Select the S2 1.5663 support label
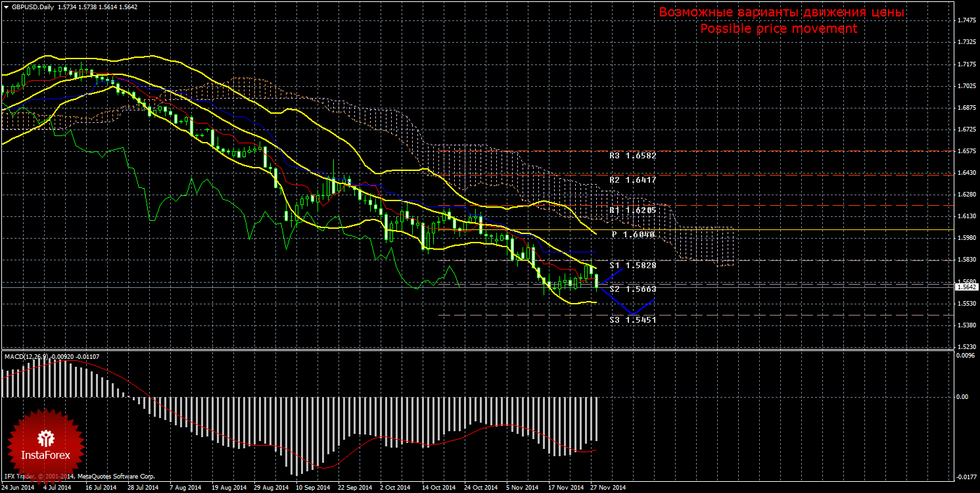The width and height of the screenshot is (980, 493). [632, 289]
